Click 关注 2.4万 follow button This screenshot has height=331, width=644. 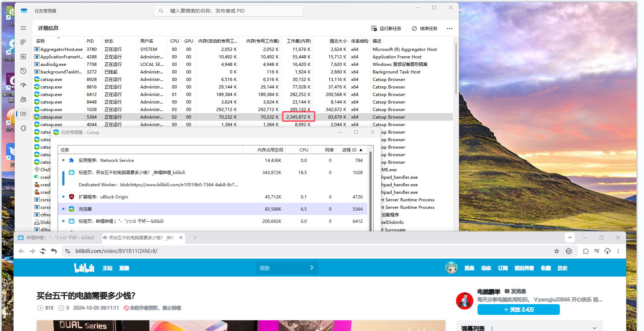pos(518,310)
